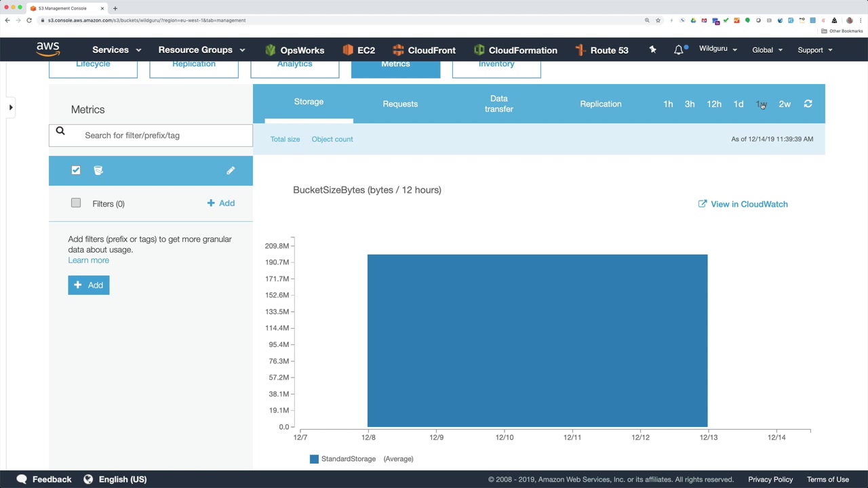Click the pin shortcuts icon in navbar
This screenshot has height=488, width=868.
click(x=652, y=49)
